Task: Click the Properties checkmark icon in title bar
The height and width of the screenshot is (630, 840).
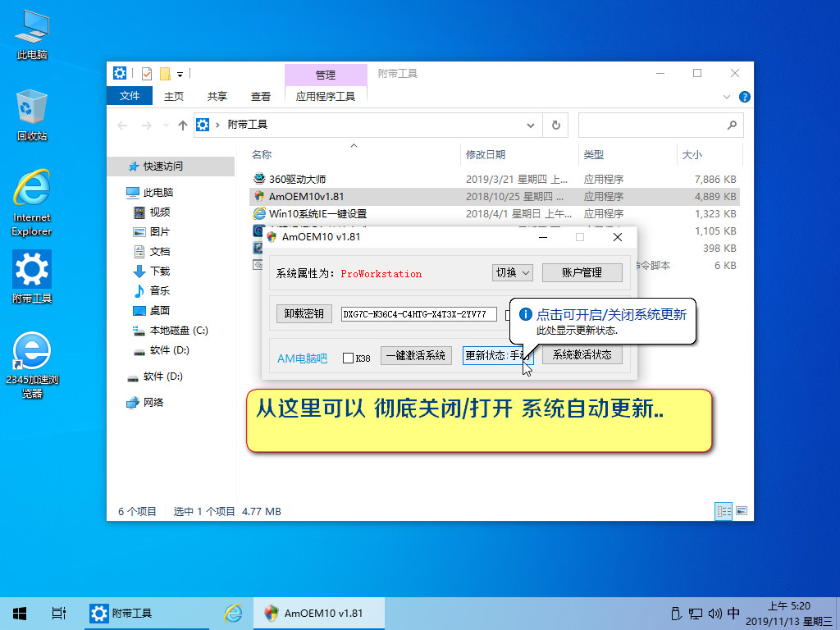Action: click(x=147, y=73)
